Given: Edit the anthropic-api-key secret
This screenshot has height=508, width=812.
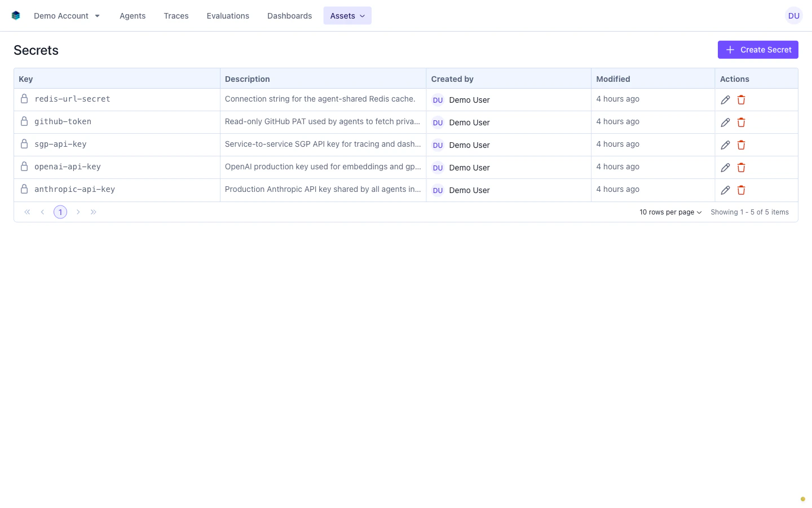Looking at the screenshot, I should pyautogui.click(x=725, y=190).
